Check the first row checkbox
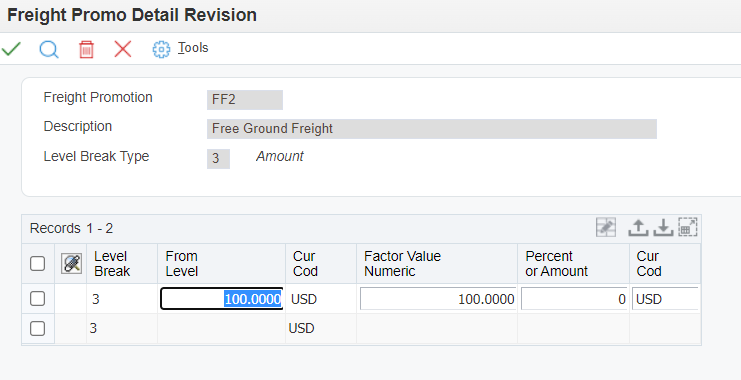This screenshot has width=741, height=380. click(x=37, y=299)
